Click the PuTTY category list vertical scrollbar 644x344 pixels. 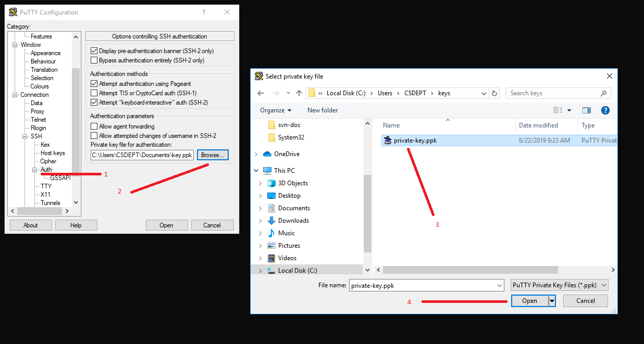76,120
